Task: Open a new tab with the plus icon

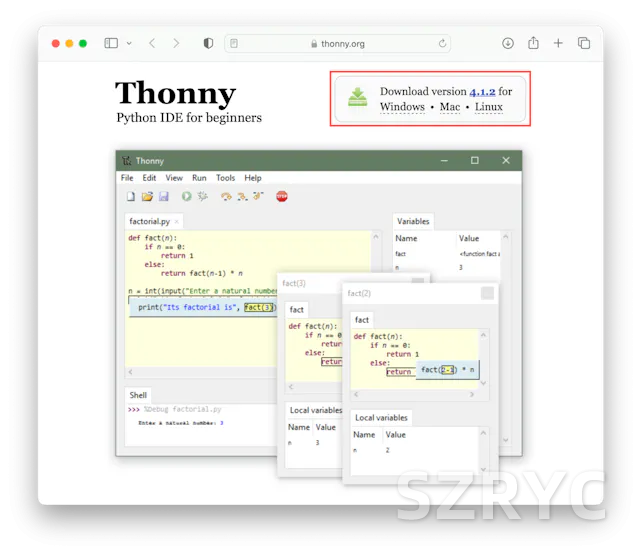Action: (x=558, y=44)
